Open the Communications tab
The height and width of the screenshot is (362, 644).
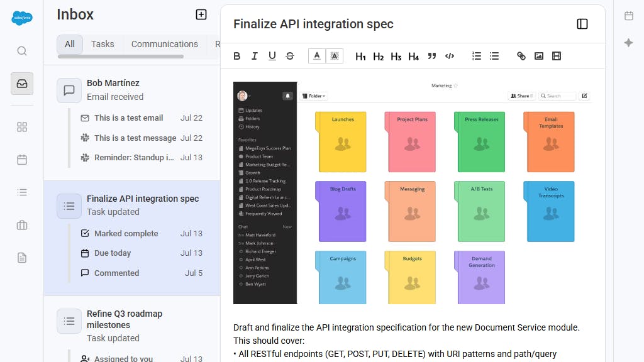pos(164,44)
